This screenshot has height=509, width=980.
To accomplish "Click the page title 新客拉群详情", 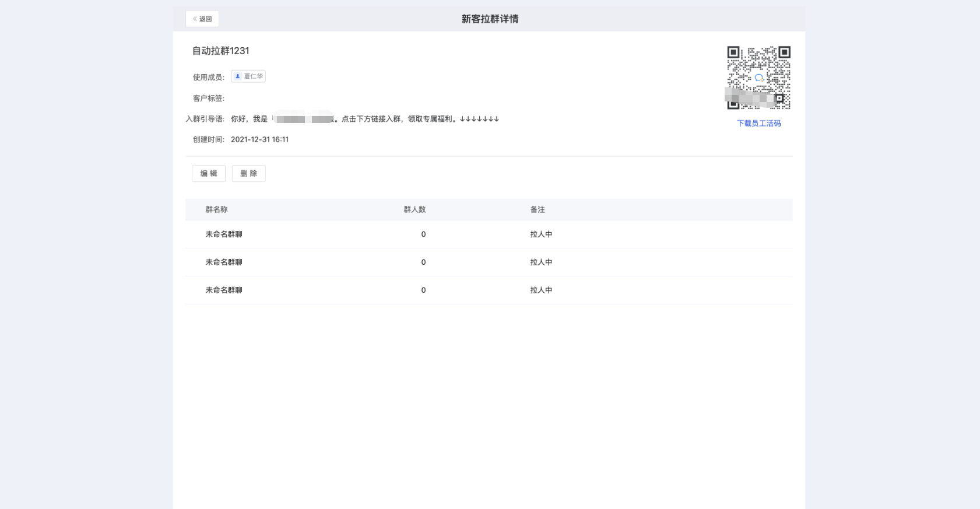I will [x=490, y=19].
